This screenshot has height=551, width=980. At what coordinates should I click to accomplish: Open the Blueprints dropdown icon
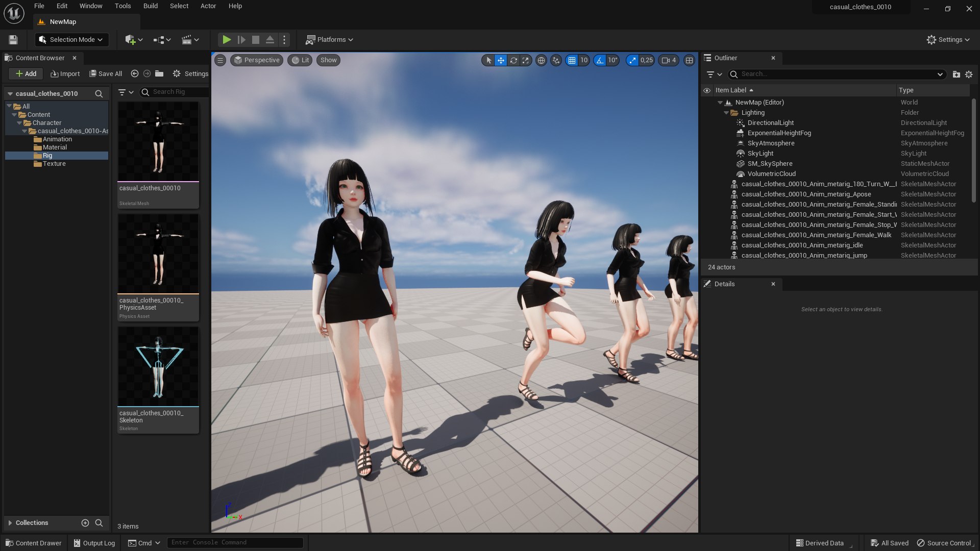point(162,40)
